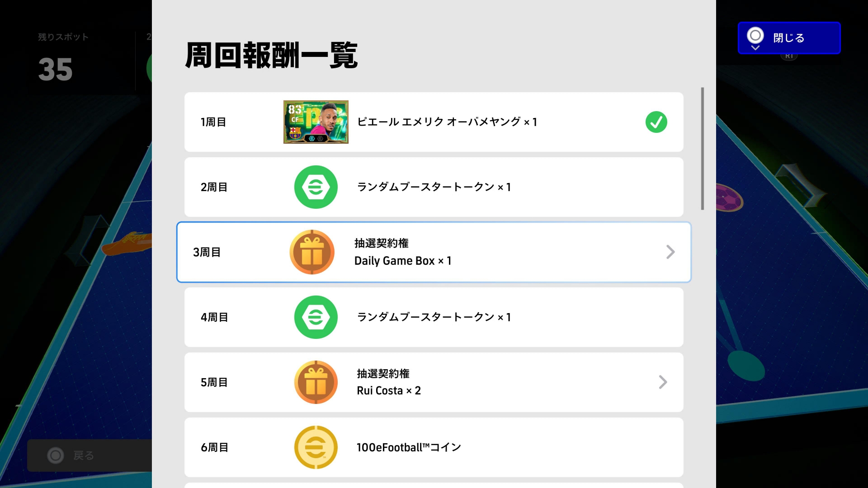
Task: Close the lap rewards list with 閉じる
Action: (789, 38)
